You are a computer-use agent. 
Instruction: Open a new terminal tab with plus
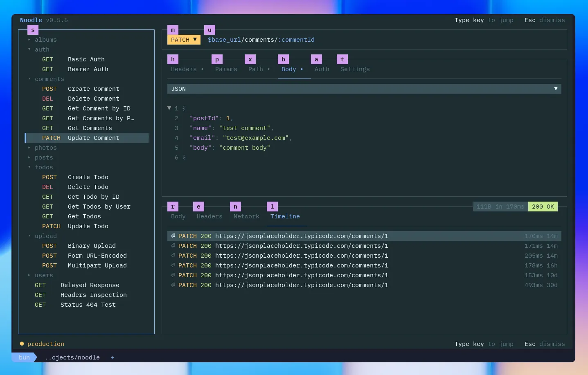[113, 357]
